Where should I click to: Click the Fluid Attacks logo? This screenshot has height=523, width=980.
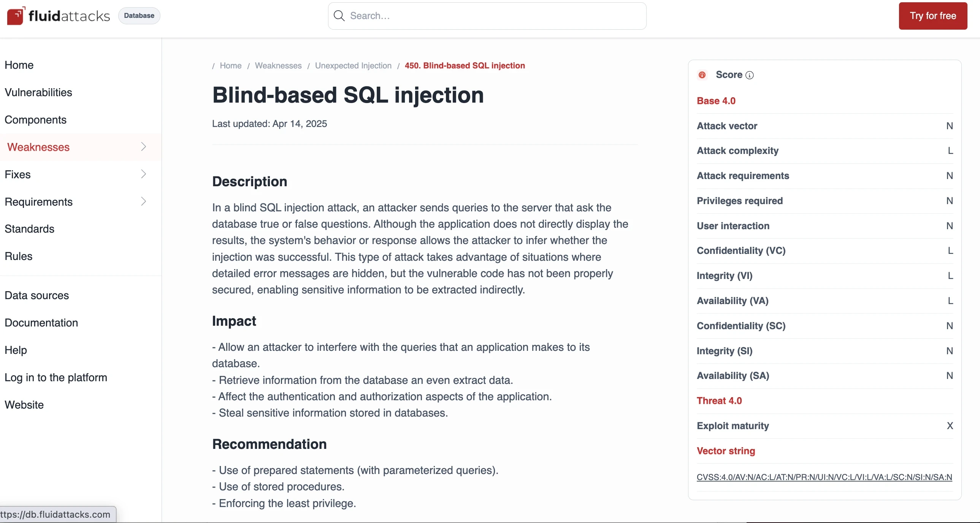(x=58, y=16)
